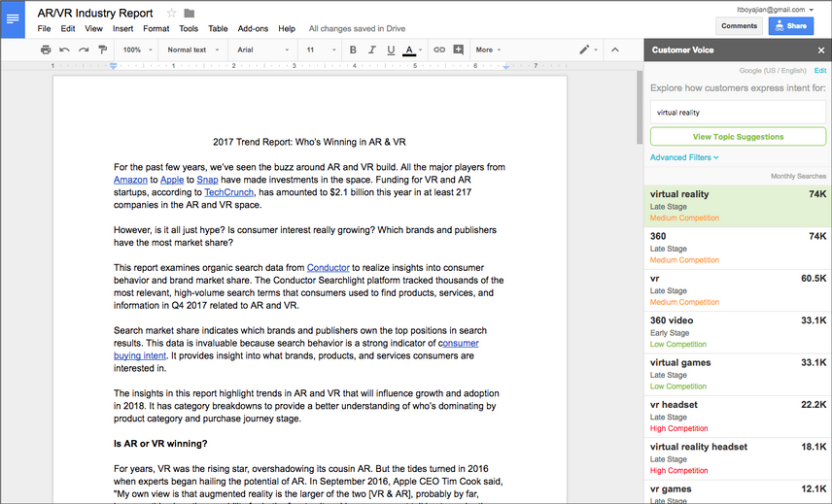Select the Paint format tool
Screen dimensions: 832x504
[102, 50]
